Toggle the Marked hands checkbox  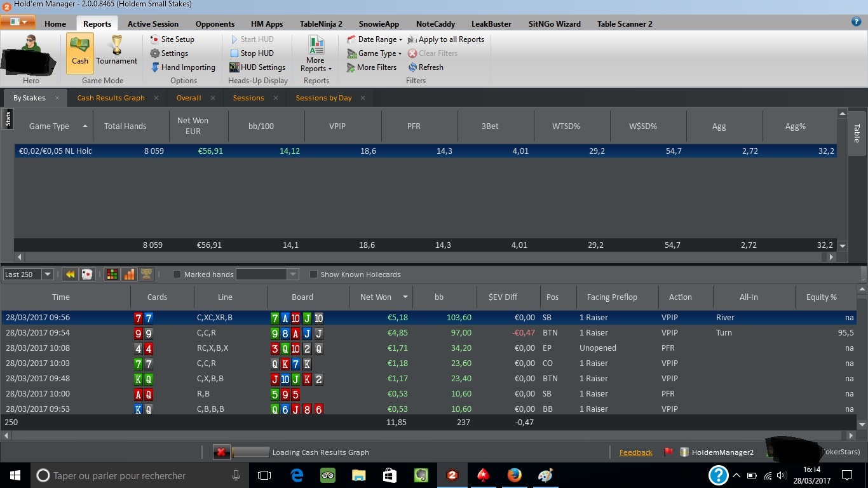[177, 274]
